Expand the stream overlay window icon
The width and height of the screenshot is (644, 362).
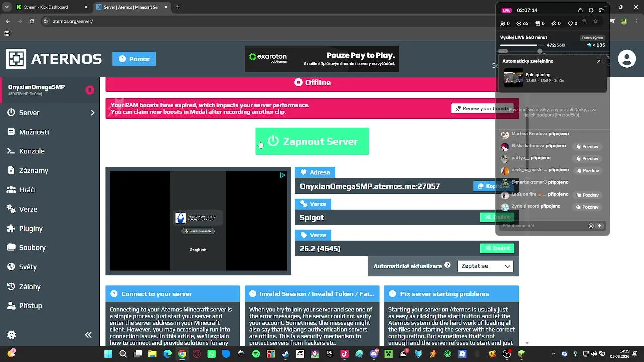click(x=601, y=10)
